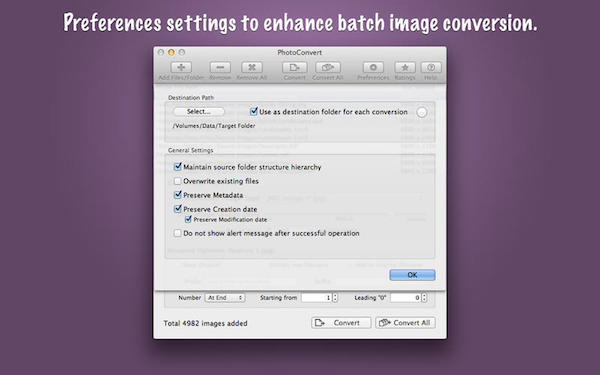Enable Overwrite existing files
This screenshot has width=600, height=375.
(178, 181)
